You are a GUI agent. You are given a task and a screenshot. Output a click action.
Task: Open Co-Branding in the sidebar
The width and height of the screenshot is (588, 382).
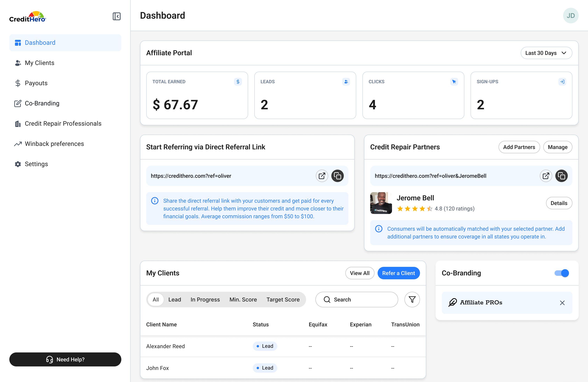coord(65,103)
